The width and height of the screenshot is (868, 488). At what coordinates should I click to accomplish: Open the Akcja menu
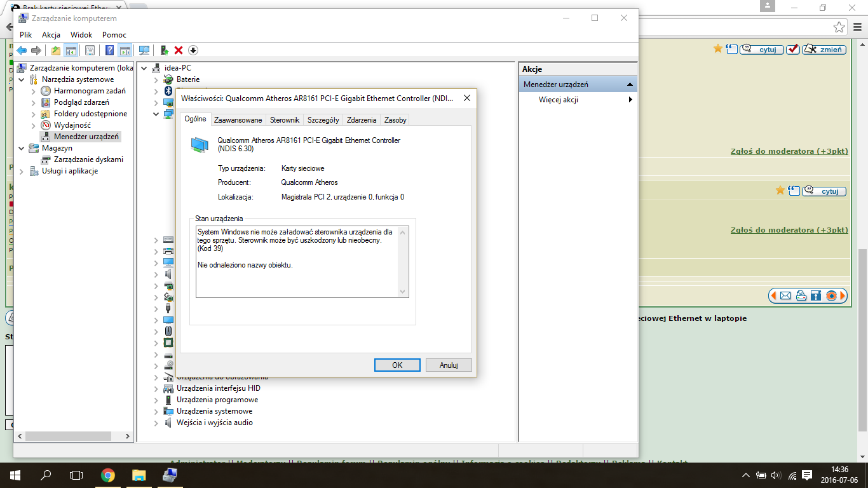[x=51, y=35]
